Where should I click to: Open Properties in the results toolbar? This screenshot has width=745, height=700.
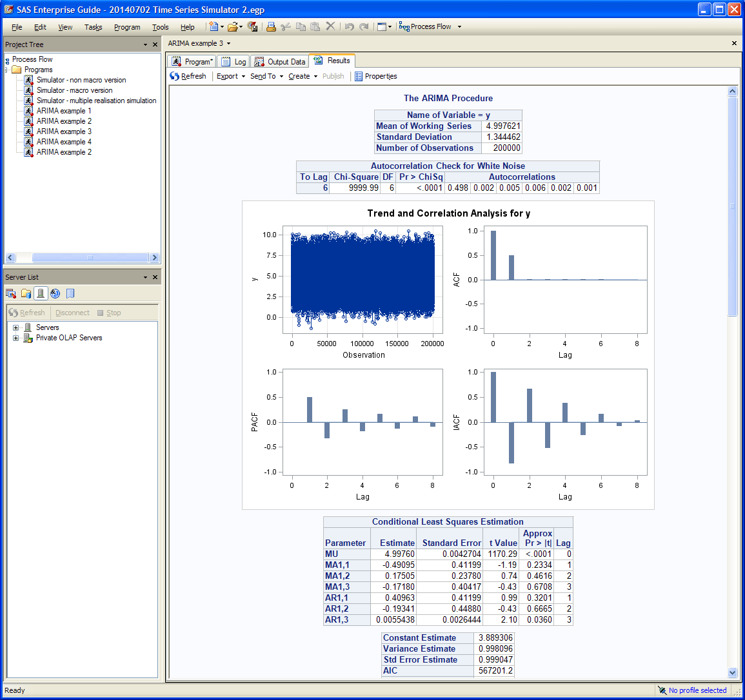(376, 76)
